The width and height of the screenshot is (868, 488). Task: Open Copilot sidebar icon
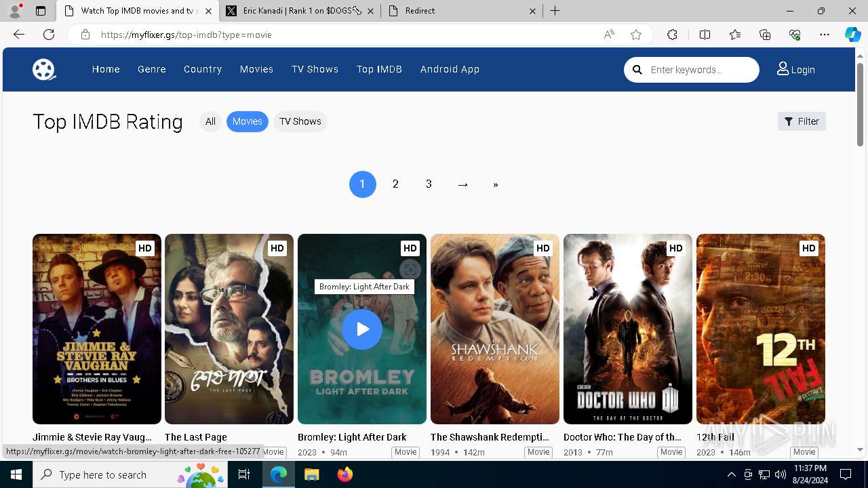coord(853,35)
